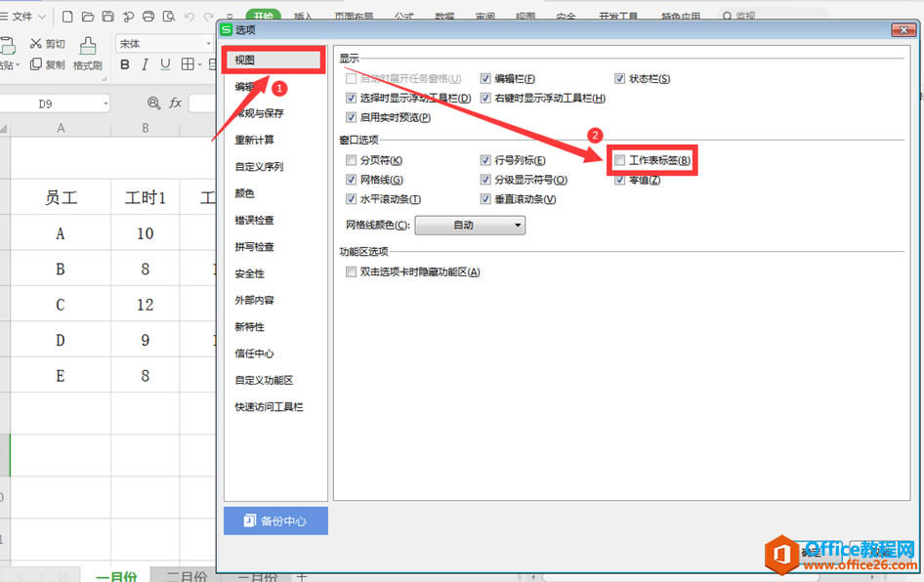The image size is (924, 582).
Task: Click the Undo arrow icon
Action: point(189,17)
